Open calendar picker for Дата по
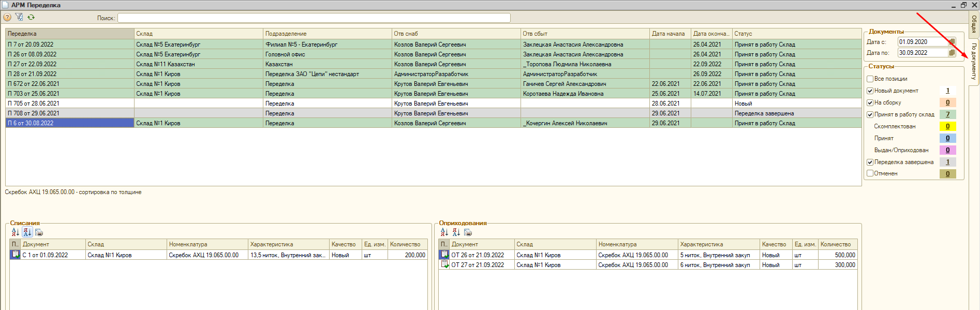The image size is (980, 310). tap(952, 53)
